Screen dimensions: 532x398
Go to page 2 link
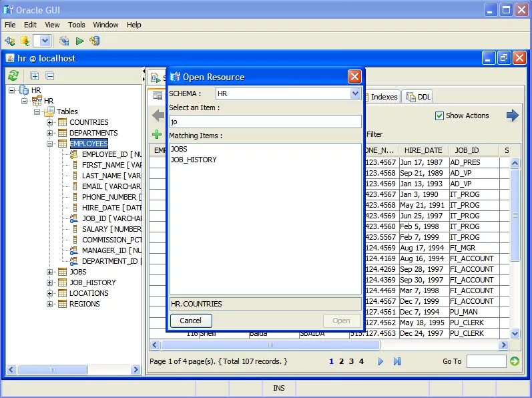tap(341, 361)
